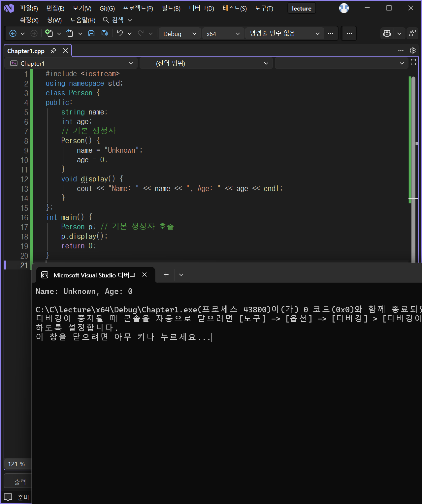
Task: Open the 도구(T) menu
Action: [x=264, y=8]
